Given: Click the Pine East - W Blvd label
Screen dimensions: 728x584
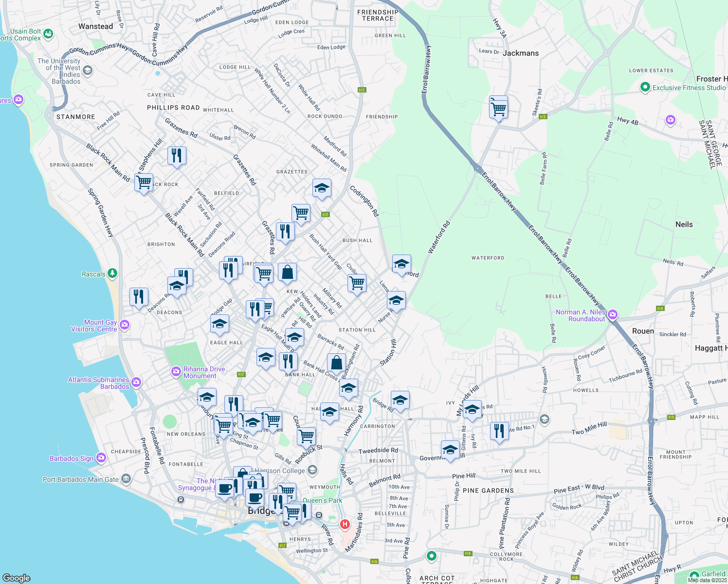Looking at the screenshot, I should (579, 489).
